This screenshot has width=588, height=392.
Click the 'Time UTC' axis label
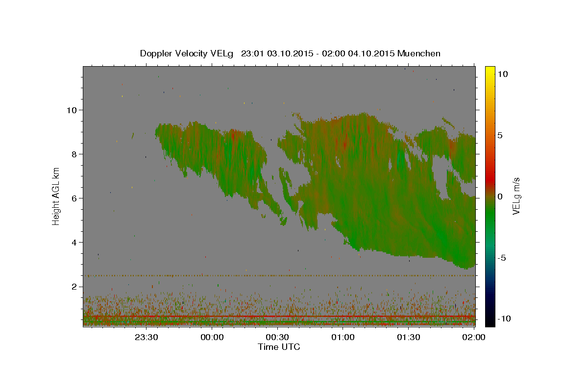[x=279, y=347]
